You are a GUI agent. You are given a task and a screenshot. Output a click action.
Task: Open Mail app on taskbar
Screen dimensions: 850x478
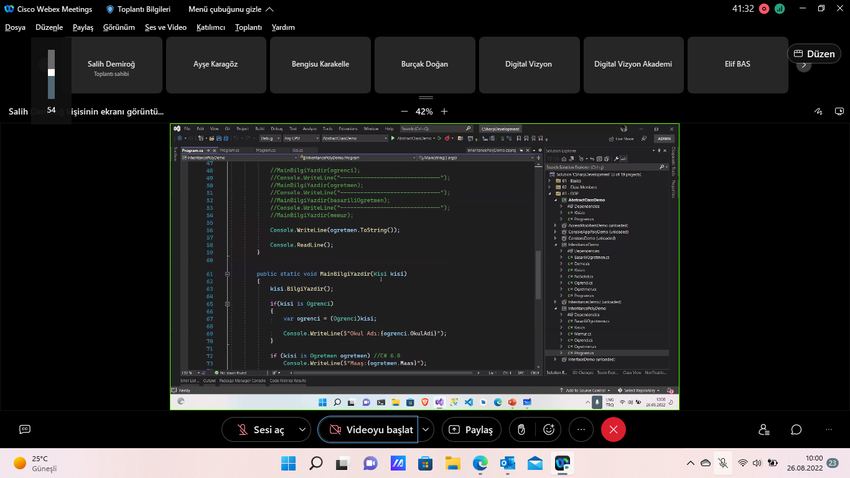point(535,463)
